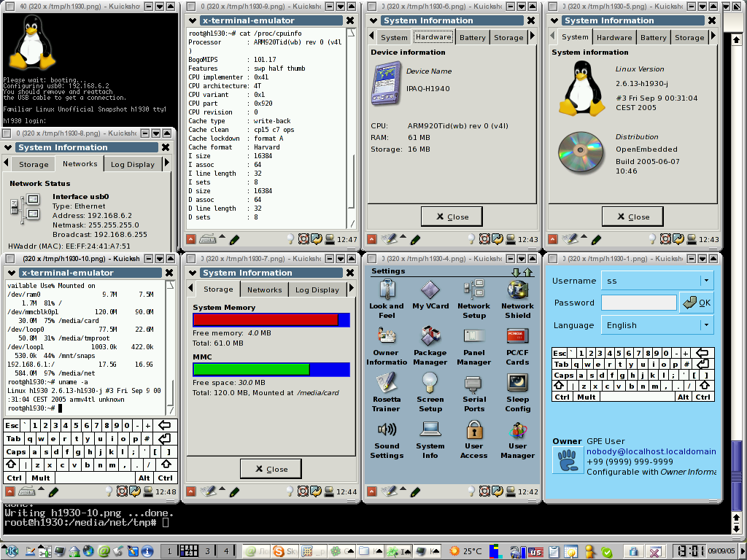Open System Information title dropdown in h1930-6
Image resolution: width=747 pixels, height=560 pixels.
pos(373,20)
